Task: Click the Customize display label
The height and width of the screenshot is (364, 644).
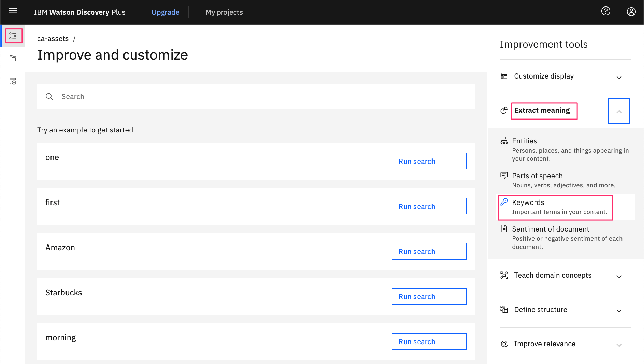Action: (544, 76)
